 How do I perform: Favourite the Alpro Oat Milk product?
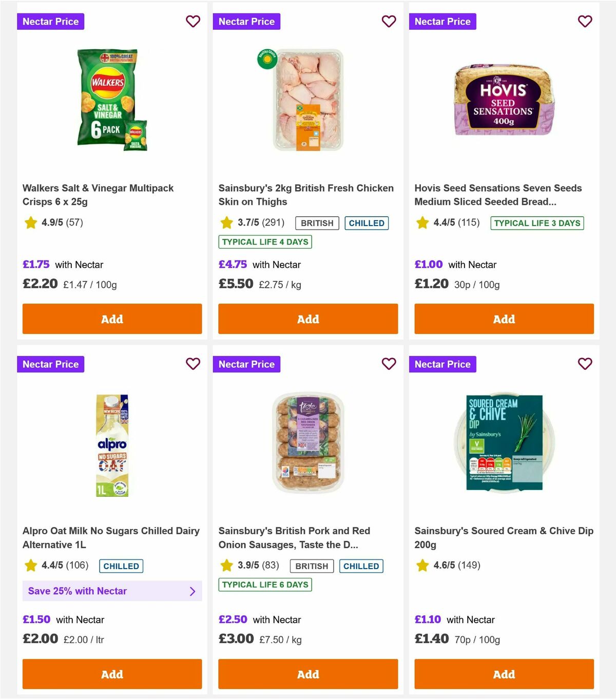(193, 364)
